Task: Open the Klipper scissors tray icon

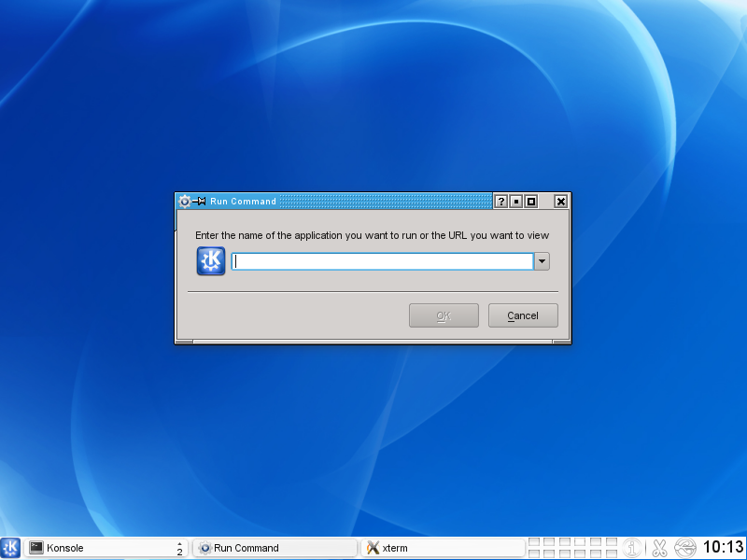Action: coord(659,548)
